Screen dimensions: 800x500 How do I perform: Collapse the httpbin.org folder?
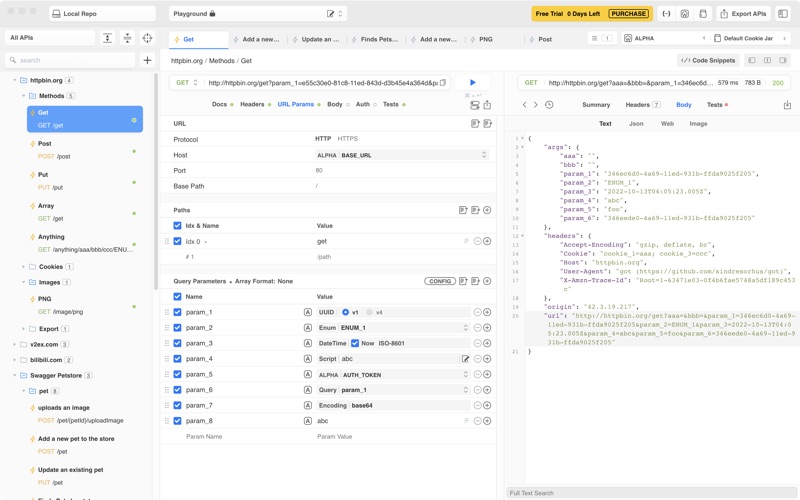tap(14, 80)
